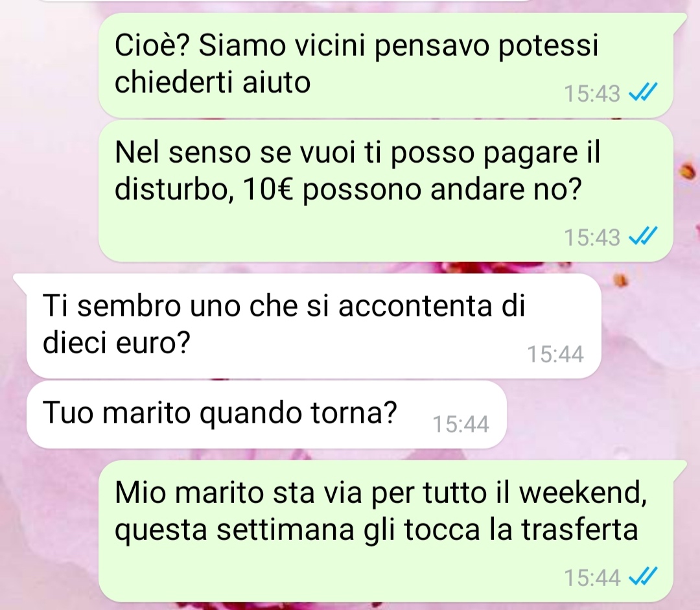Click the 15:44 timestamp beside 'dieci euro?'
Viewport: 700px width, 610px height.
(x=555, y=354)
